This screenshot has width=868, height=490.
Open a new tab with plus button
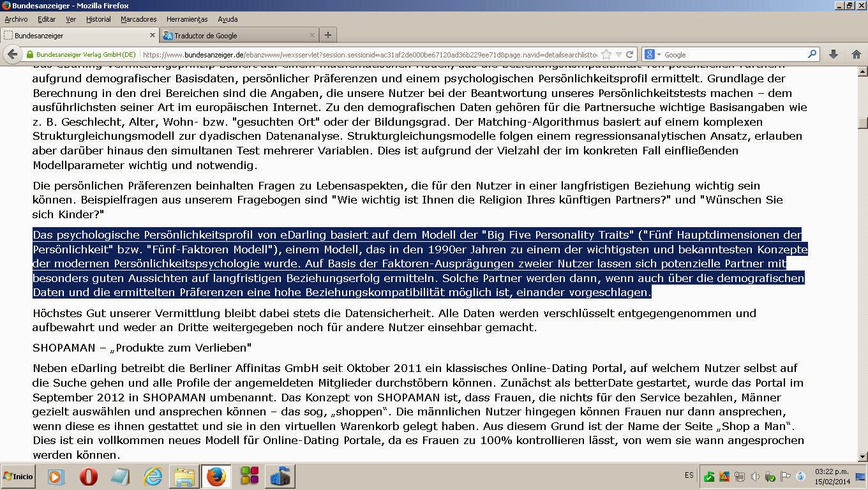[x=327, y=35]
